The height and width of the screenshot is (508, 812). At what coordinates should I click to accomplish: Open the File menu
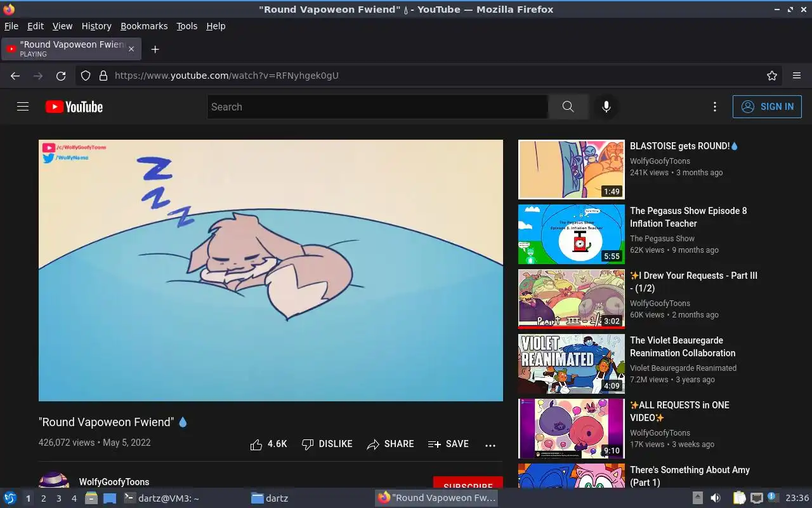click(x=11, y=26)
